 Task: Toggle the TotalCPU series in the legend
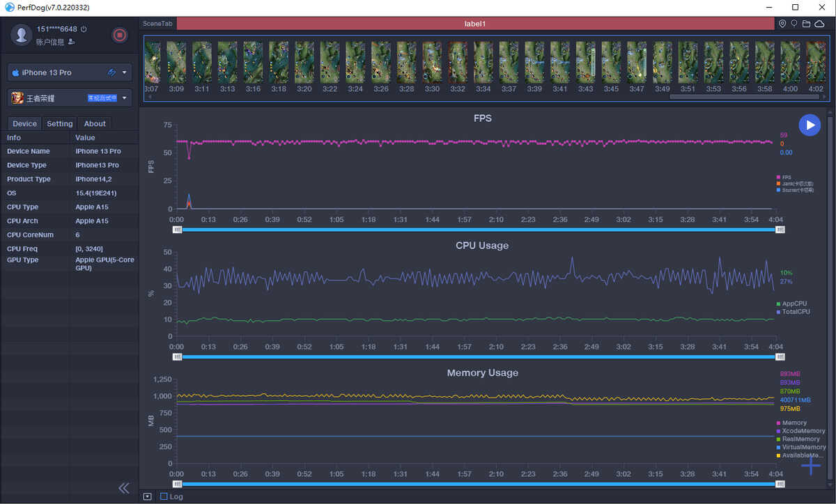click(794, 311)
